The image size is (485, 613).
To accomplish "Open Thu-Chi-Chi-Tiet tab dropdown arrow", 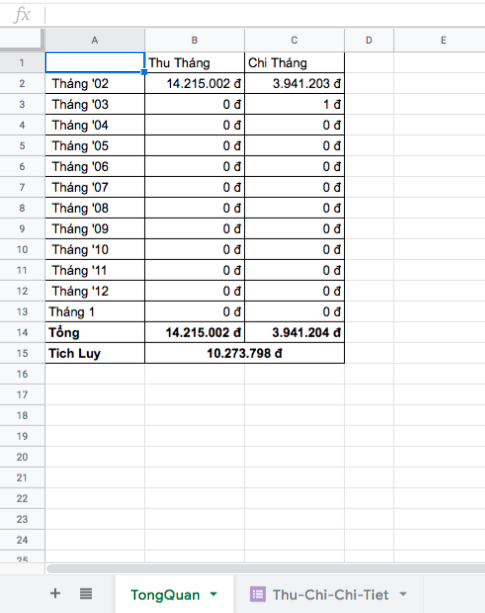I will [x=403, y=594].
